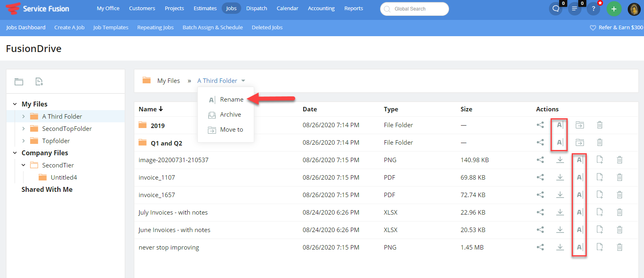Move the invoice_1657 file icon
Image resolution: width=644 pixels, height=278 pixels.
(x=599, y=195)
